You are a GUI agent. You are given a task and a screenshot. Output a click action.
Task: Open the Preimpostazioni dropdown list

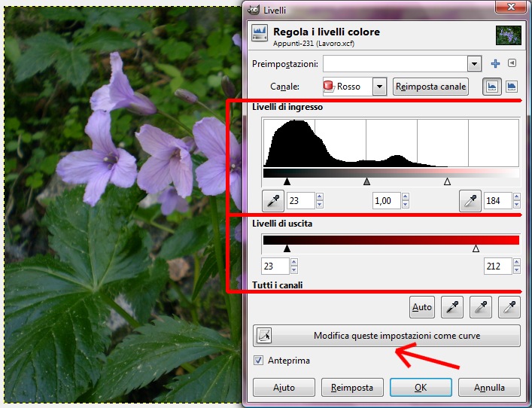(473, 63)
